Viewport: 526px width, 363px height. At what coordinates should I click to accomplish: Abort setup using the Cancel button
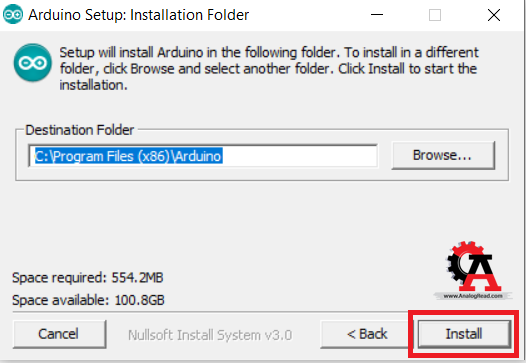click(59, 334)
